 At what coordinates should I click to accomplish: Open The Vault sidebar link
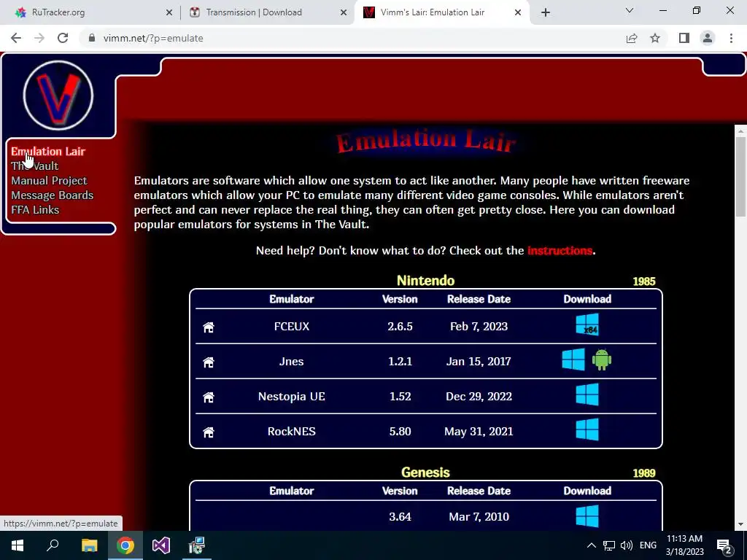pos(35,166)
